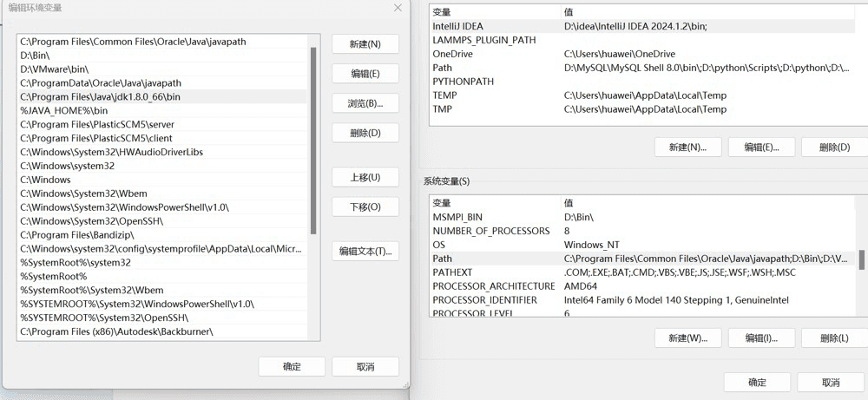The image size is (868, 400).
Task: Click the system variables 编辑(I)... button
Action: [762, 338]
